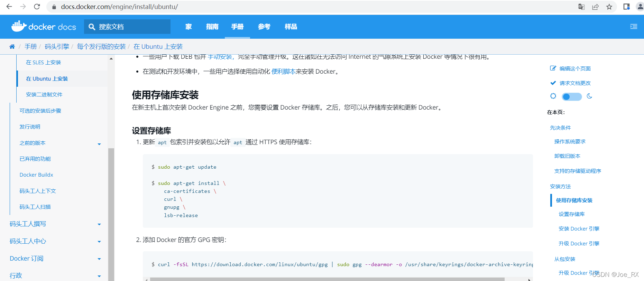Screen dimensions: 644x281
Task: Click 在 Ubuntu 上安装 in the breadcrumb
Action: pyautogui.click(x=158, y=46)
